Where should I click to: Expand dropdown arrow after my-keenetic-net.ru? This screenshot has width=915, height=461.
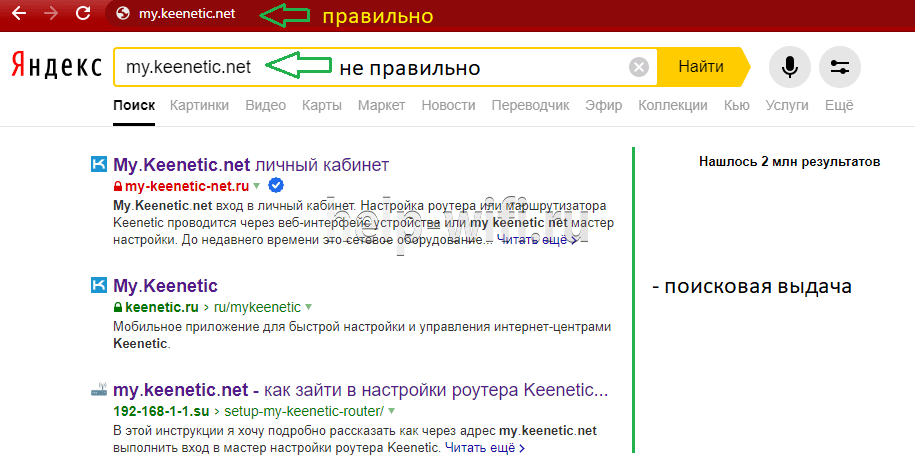257,186
